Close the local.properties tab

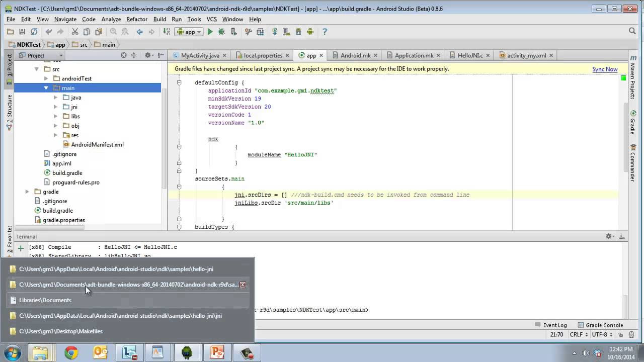click(x=287, y=56)
